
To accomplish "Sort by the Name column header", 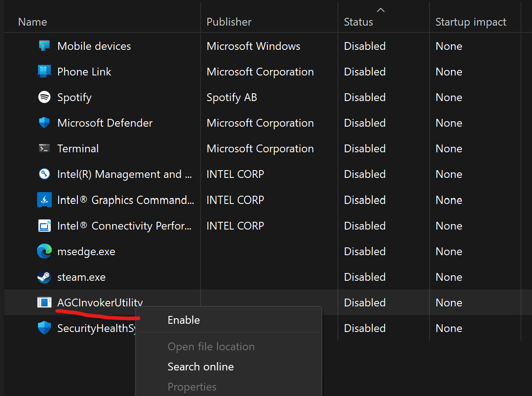I will tap(33, 22).
